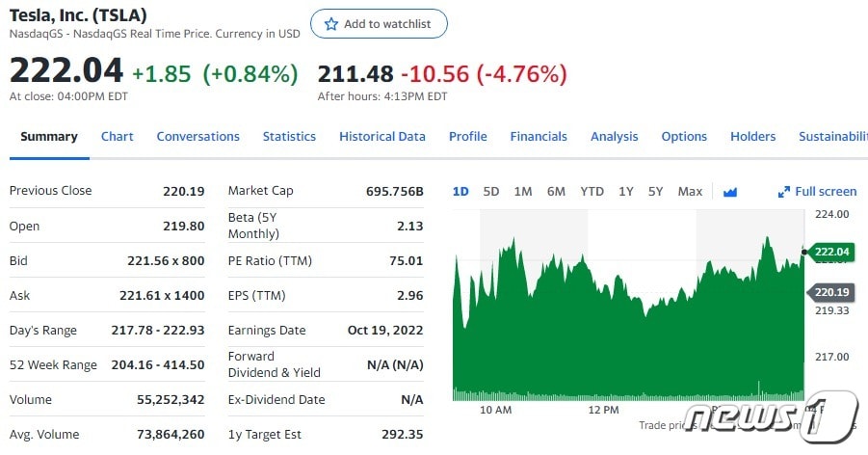Set chart range to 5D
The height and width of the screenshot is (455, 868).
491,192
